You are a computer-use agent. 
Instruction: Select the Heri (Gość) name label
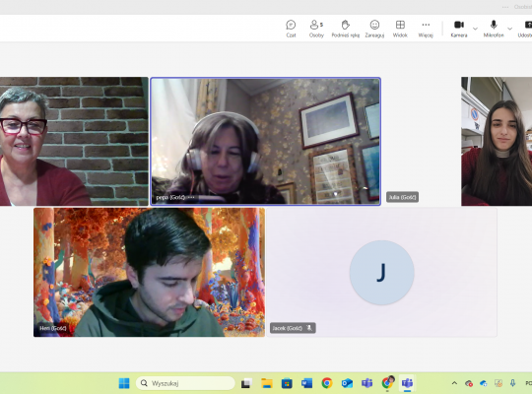click(53, 328)
